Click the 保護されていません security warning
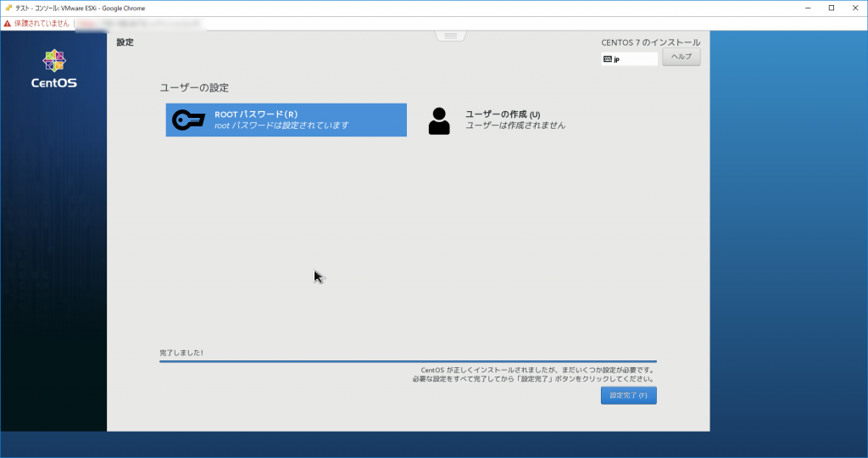868x458 pixels. coord(36,23)
